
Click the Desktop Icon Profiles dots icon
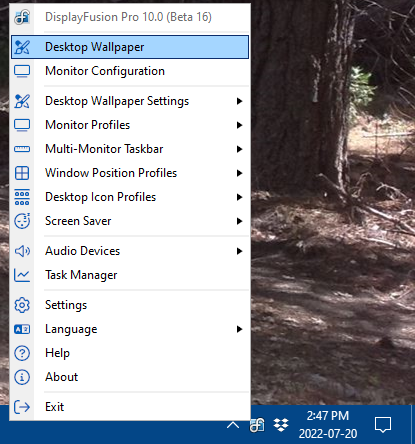[22, 197]
